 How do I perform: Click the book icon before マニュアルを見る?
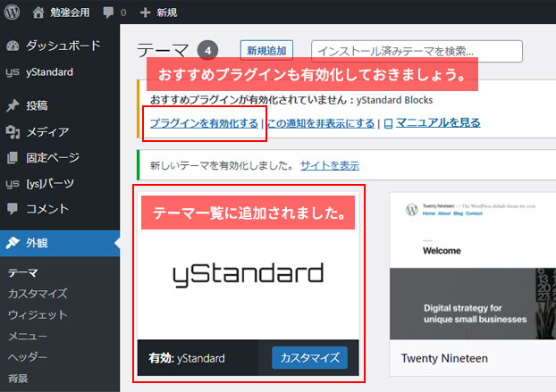388,123
